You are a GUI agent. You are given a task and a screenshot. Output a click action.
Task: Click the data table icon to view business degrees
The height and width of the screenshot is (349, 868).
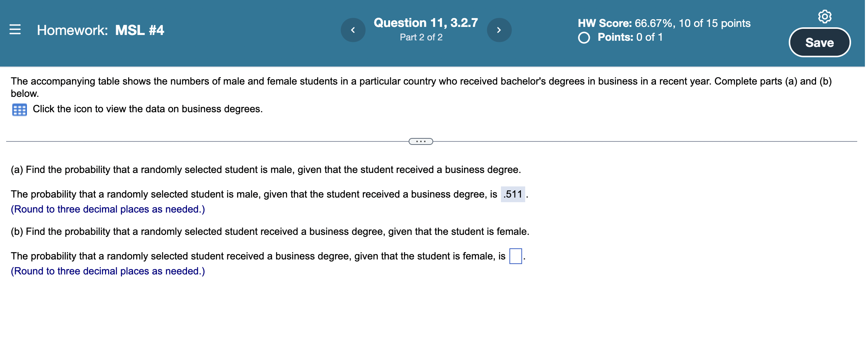point(19,110)
